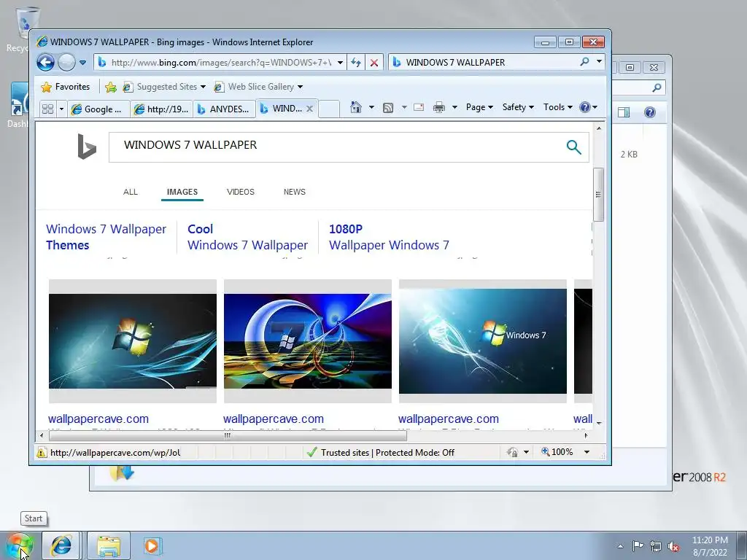Open 1080P Wallpaper Windows 7 suggestion
Image resolution: width=747 pixels, height=560 pixels.
tap(390, 237)
